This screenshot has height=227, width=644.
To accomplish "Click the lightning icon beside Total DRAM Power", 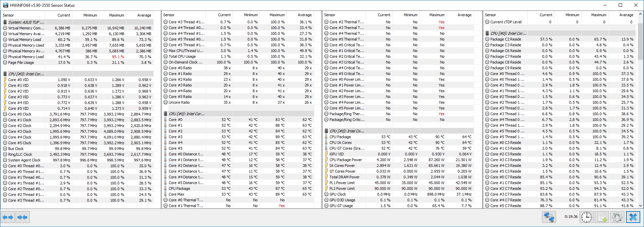I will click(x=326, y=177).
